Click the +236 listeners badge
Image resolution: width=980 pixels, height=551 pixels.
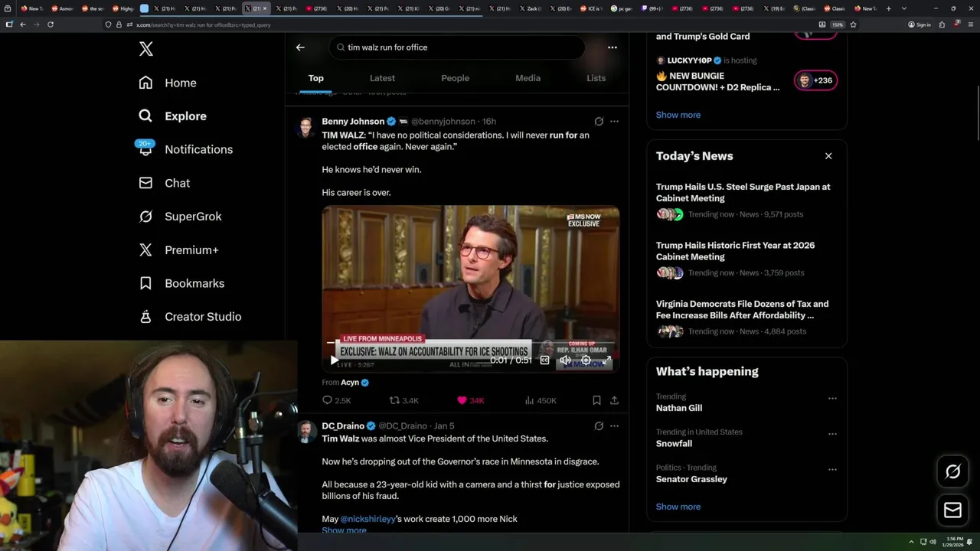(815, 80)
